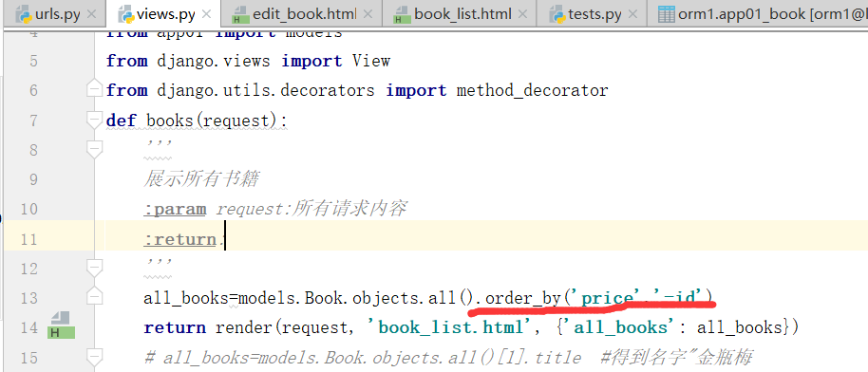
Task: Close the urls.py tab
Action: 92,14
